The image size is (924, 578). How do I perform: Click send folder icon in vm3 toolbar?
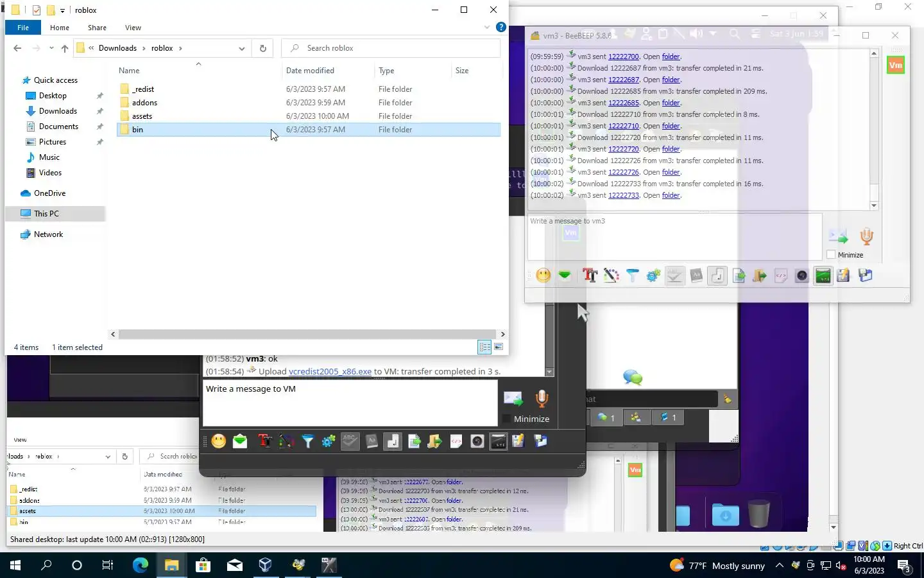pos(760,276)
